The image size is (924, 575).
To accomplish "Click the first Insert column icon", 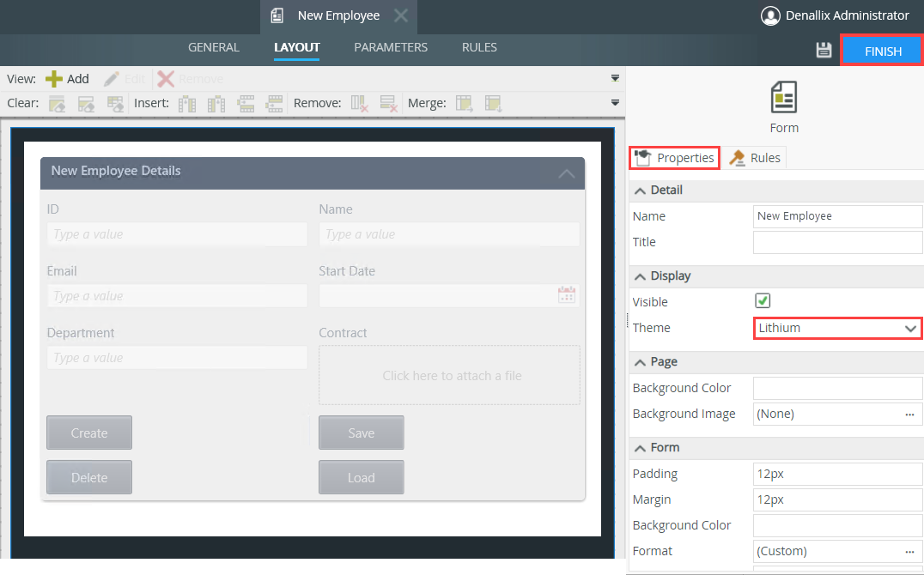I will coord(187,104).
